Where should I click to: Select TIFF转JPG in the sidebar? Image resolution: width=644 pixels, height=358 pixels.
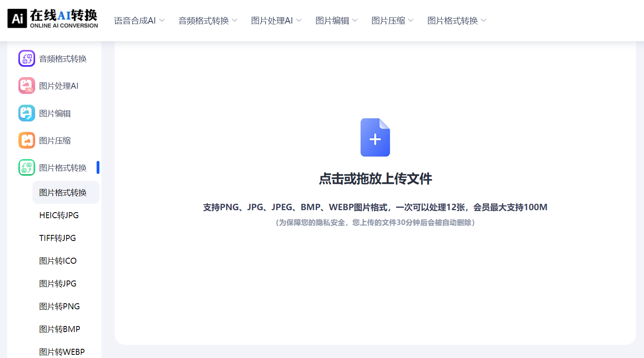point(57,238)
